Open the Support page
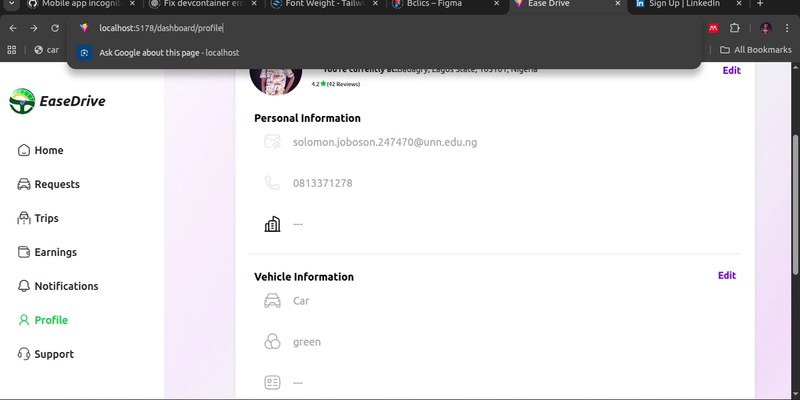Viewport: 800px width, 400px height. (46, 354)
